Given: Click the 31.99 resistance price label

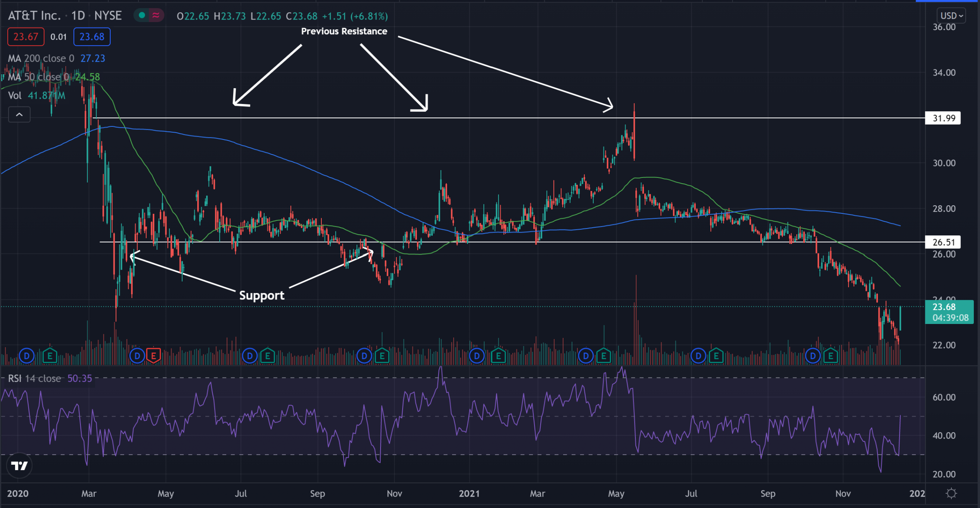Looking at the screenshot, I should pos(943,118).
